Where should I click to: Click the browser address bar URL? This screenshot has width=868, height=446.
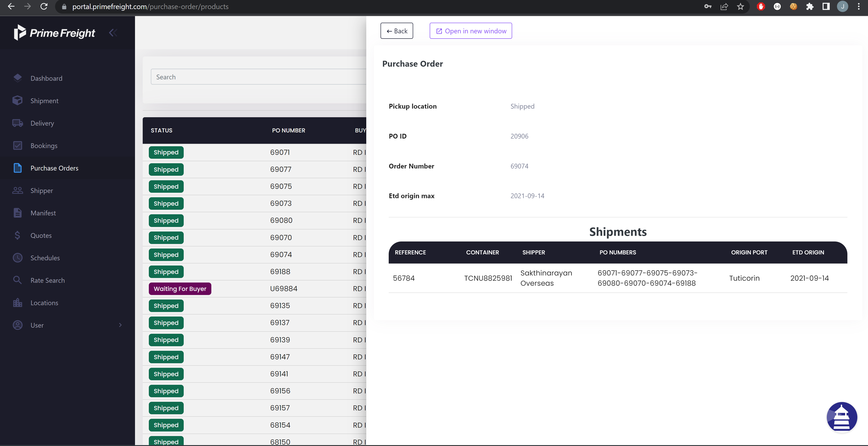(x=150, y=6)
